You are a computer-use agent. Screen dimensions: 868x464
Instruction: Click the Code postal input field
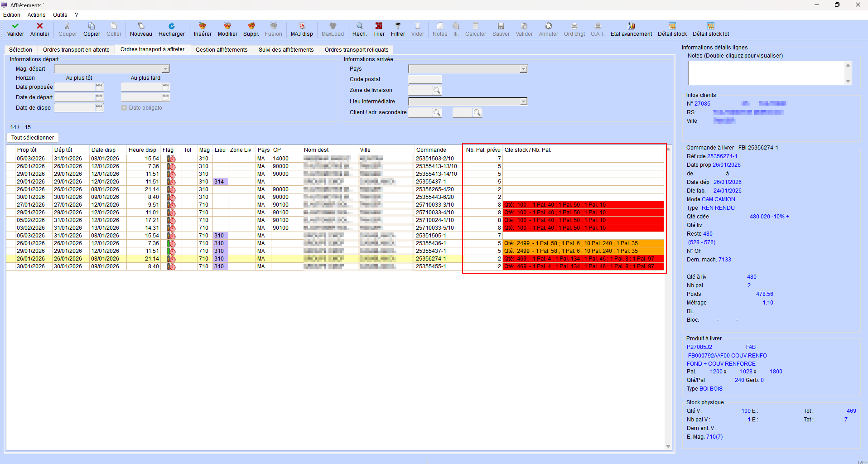pyautogui.click(x=425, y=79)
